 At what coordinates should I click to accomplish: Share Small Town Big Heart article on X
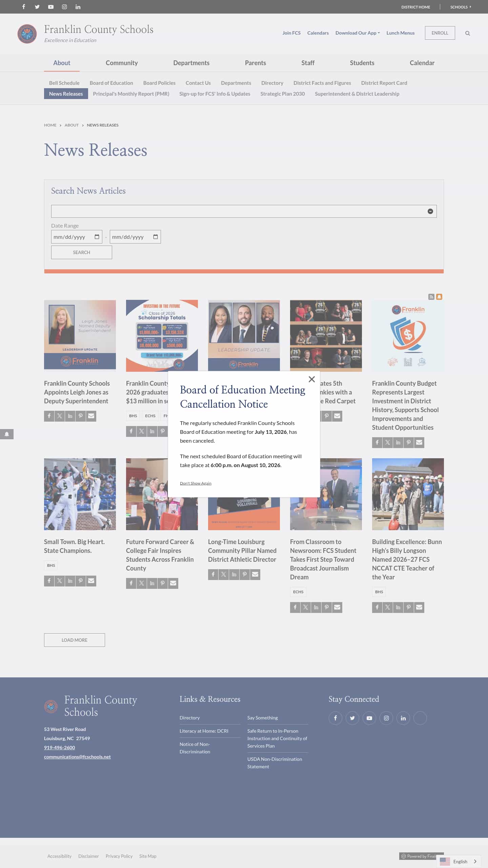pos(60,581)
